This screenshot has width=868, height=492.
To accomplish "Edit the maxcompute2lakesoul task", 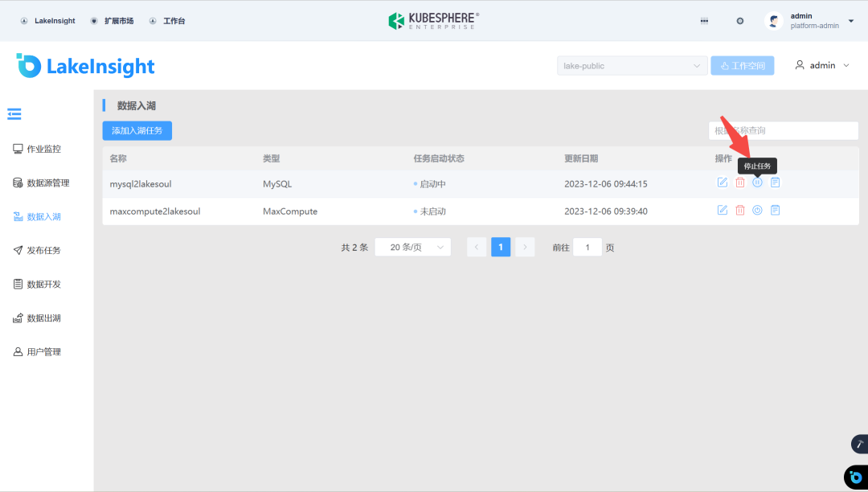I will coord(723,210).
